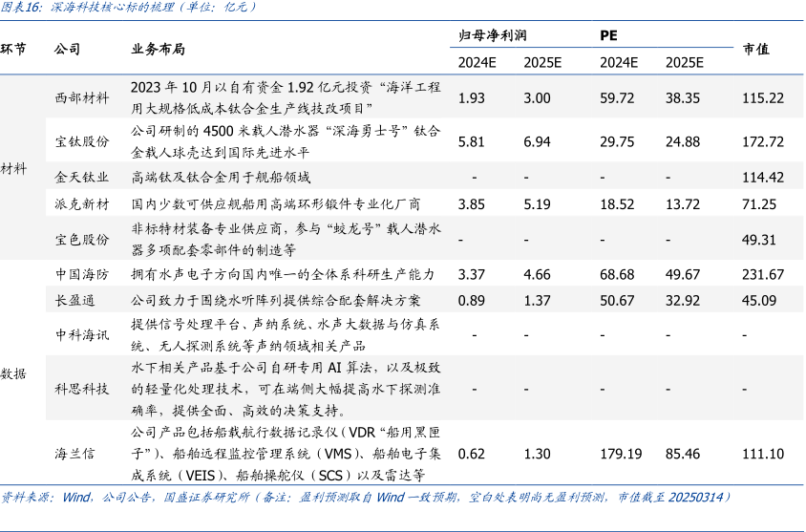
Task: Click the 长盈通 business description text
Action: coord(276,300)
